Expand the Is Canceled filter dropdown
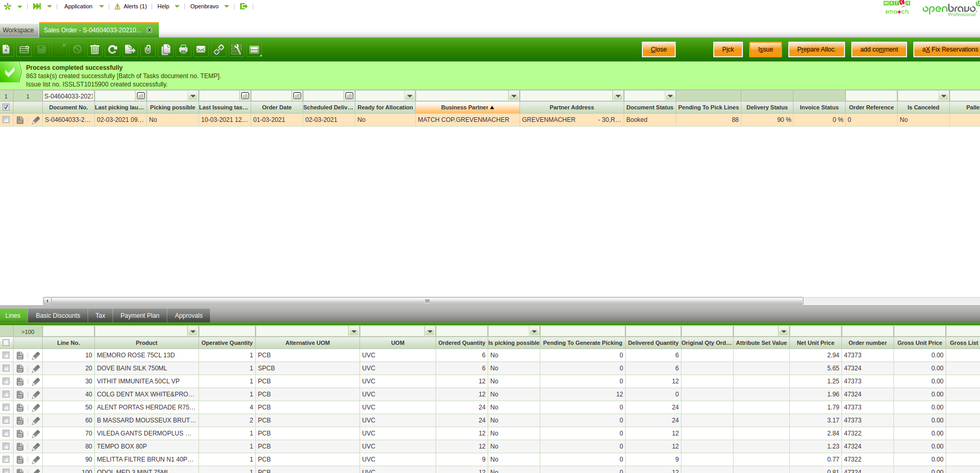Screen dimensions: 980x473 click(x=943, y=96)
